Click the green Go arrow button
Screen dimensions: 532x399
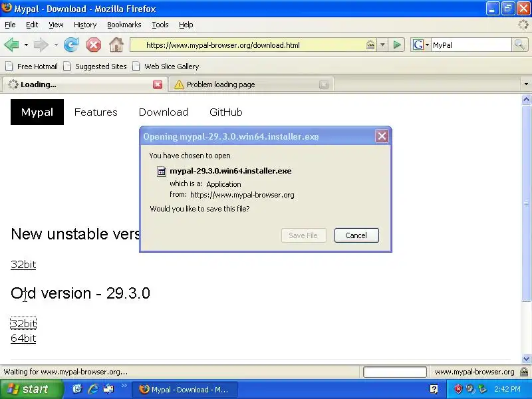396,45
